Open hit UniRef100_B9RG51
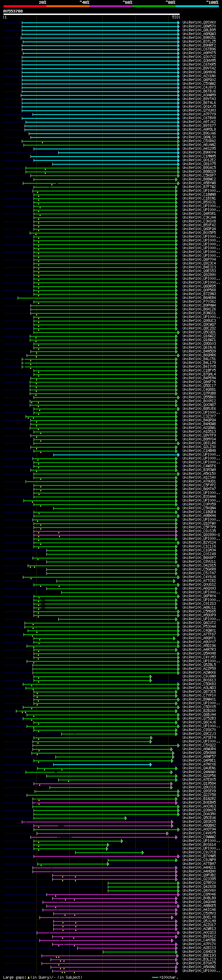Image resolution: width=222 pixels, height=980 pixels. (x=199, y=38)
